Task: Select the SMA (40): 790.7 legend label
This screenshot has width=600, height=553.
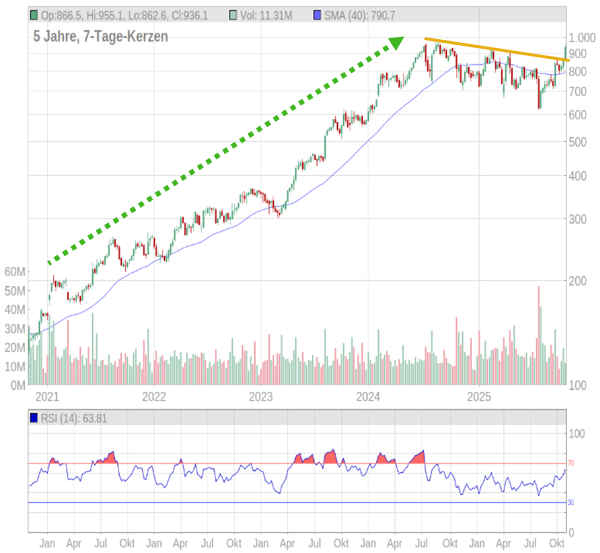Action: (360, 16)
